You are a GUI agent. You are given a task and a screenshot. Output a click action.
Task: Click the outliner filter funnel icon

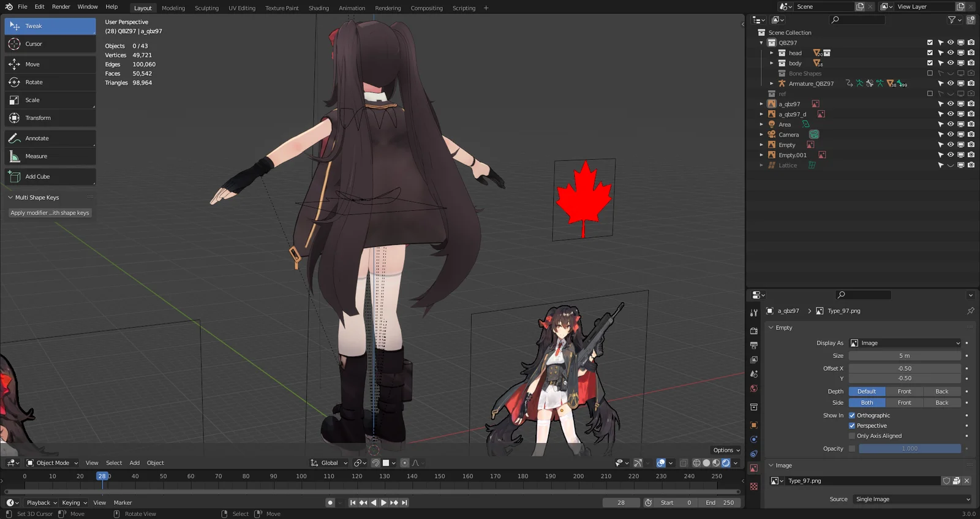tap(951, 20)
